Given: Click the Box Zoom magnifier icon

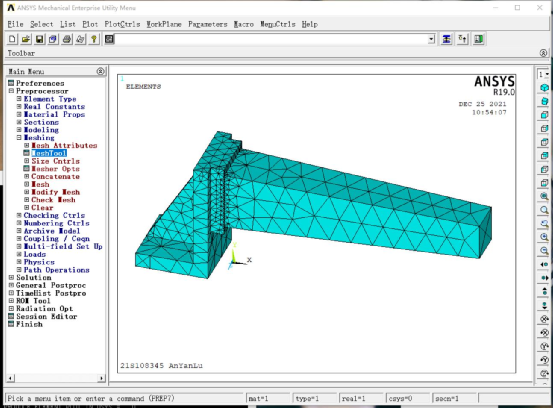Looking at the screenshot, I should coord(544,223).
